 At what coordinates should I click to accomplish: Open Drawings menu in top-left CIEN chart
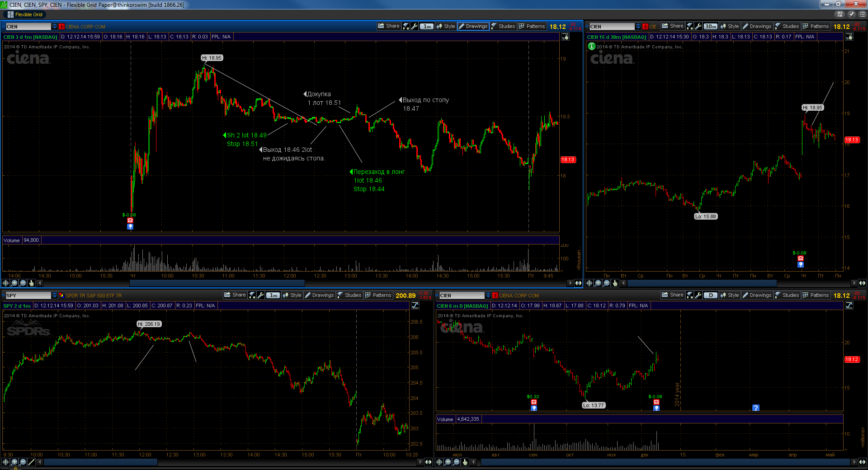[473, 26]
